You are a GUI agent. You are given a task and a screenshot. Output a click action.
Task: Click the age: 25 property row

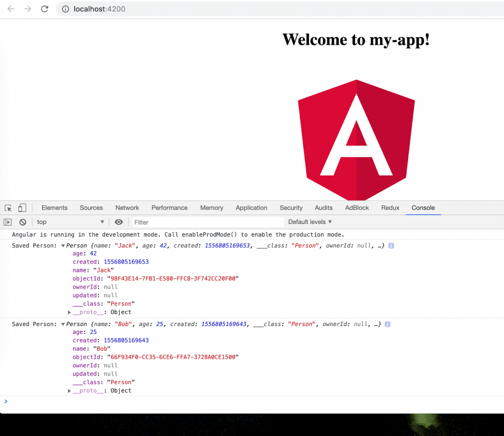pyautogui.click(x=84, y=332)
